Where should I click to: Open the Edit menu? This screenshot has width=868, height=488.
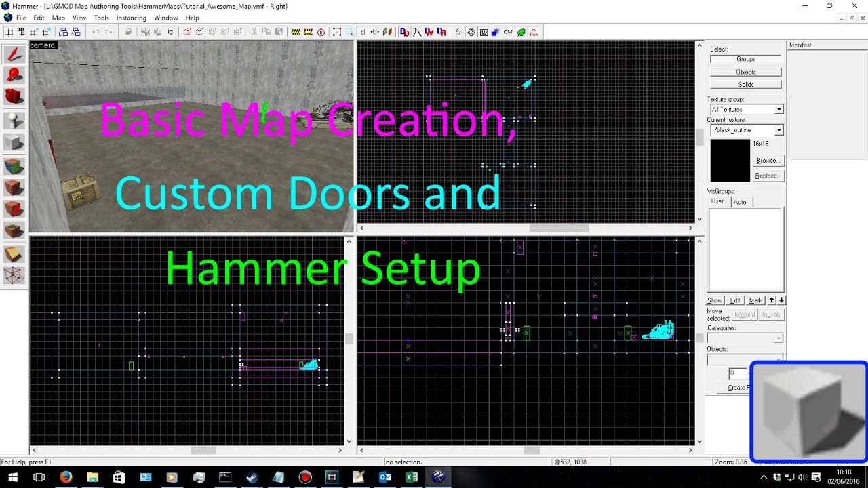point(39,18)
